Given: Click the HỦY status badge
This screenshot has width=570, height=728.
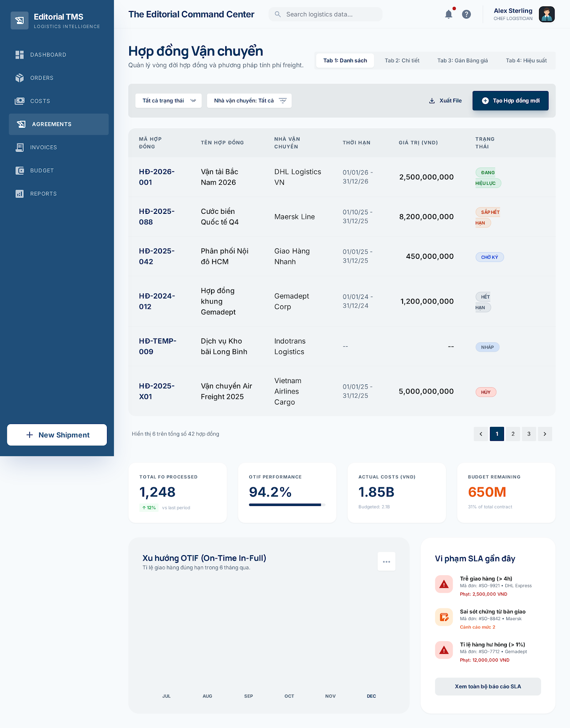Looking at the screenshot, I should click(486, 392).
